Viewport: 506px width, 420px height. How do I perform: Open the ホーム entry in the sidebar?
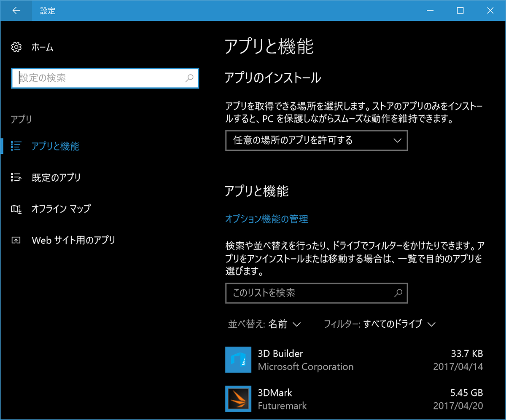click(x=43, y=47)
